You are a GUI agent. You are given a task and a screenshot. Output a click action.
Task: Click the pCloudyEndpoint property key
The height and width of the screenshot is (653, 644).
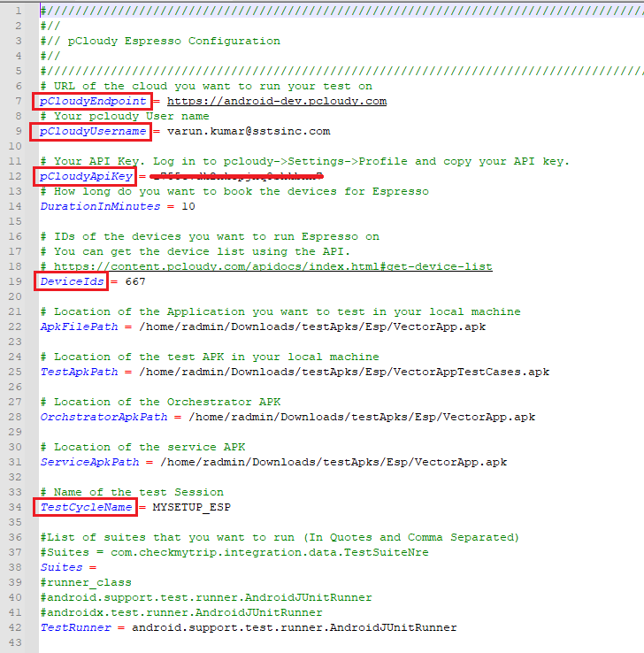coord(92,101)
